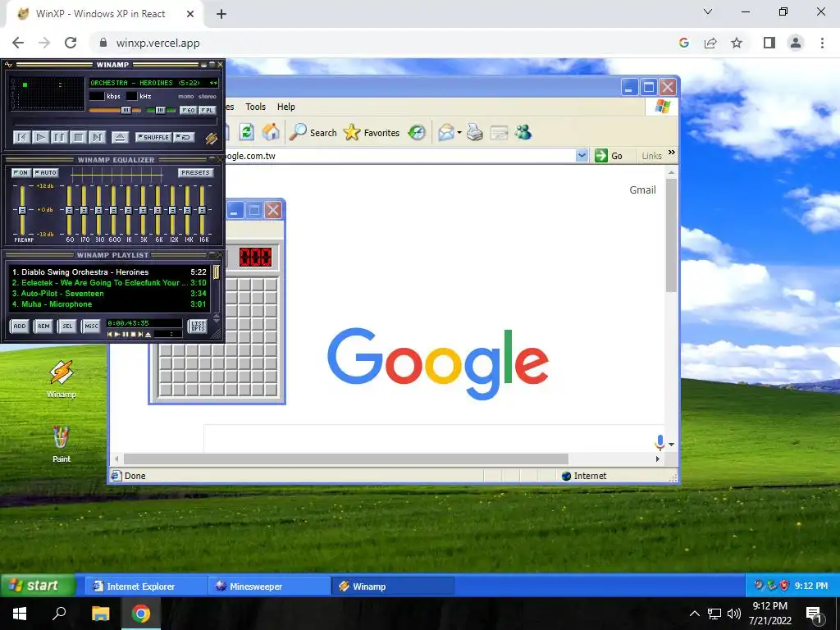Screen dimensions: 840x630
Task: Open the REM menu in Winamp playlist
Action: tap(44, 326)
